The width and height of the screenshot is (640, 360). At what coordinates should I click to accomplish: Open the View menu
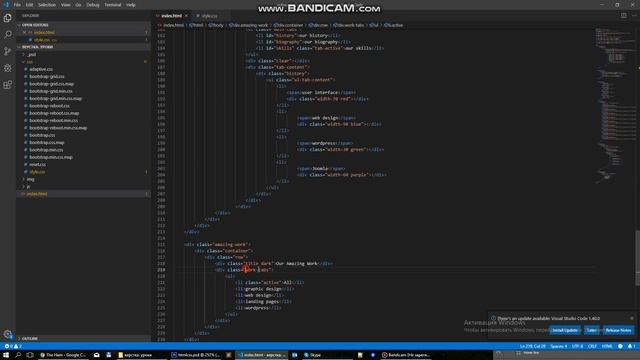(x=66, y=5)
